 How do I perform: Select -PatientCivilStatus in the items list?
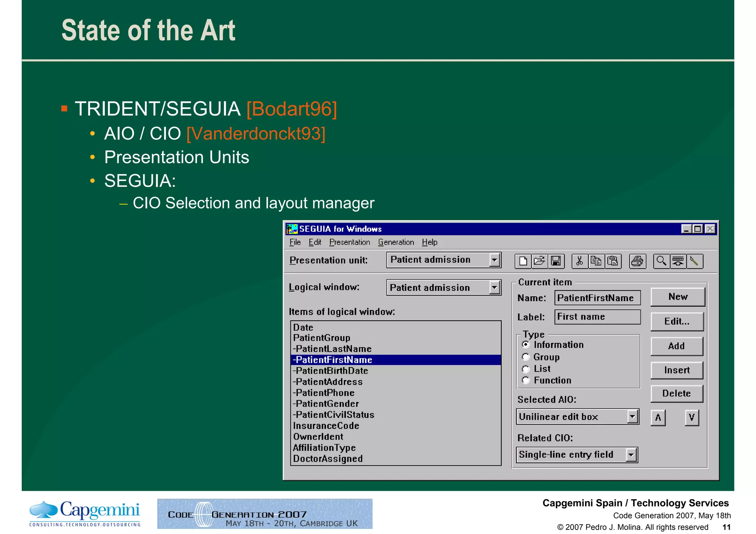(396, 415)
